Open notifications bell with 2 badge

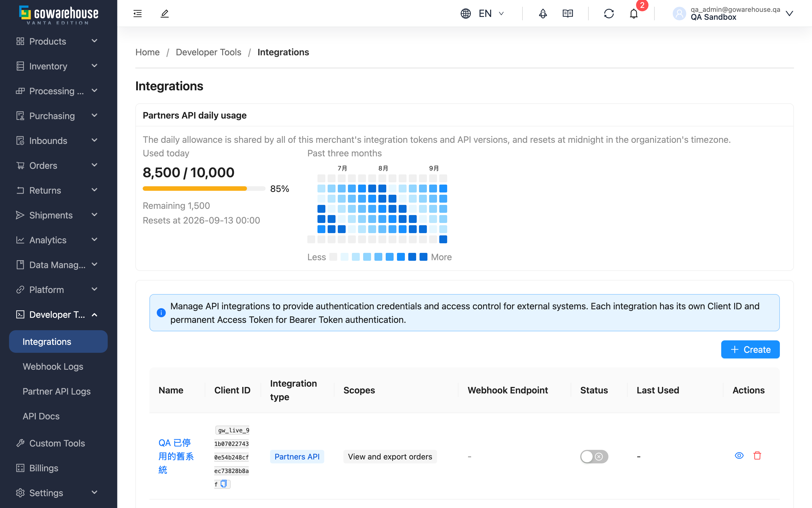tap(634, 14)
